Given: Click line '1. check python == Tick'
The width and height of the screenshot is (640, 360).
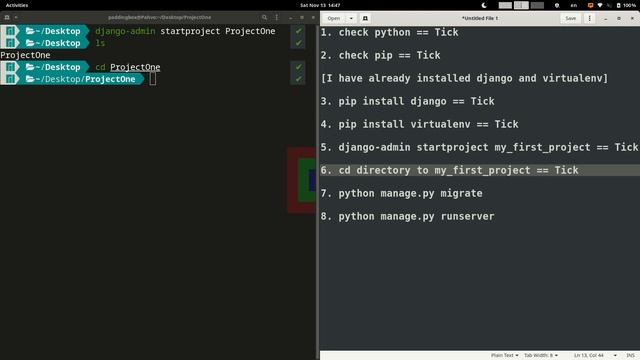Looking at the screenshot, I should click(x=389, y=32).
